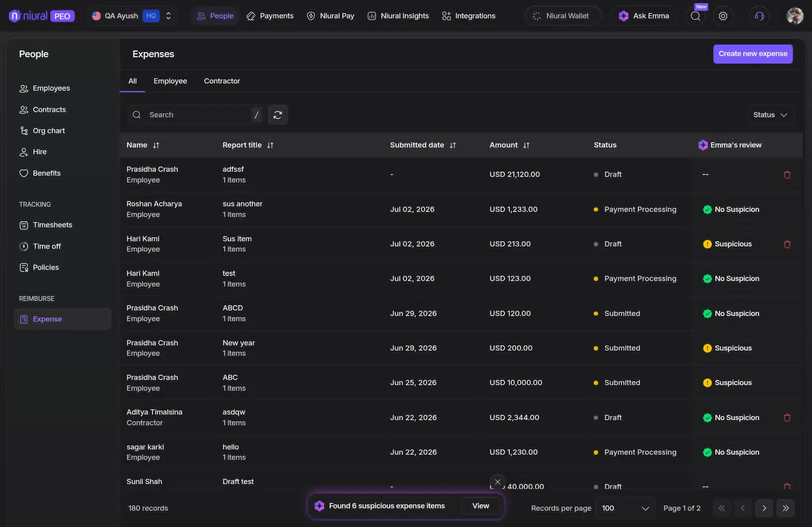The image size is (812, 527).
Task: Click Payment Processing status of hello row
Action: [x=635, y=452]
